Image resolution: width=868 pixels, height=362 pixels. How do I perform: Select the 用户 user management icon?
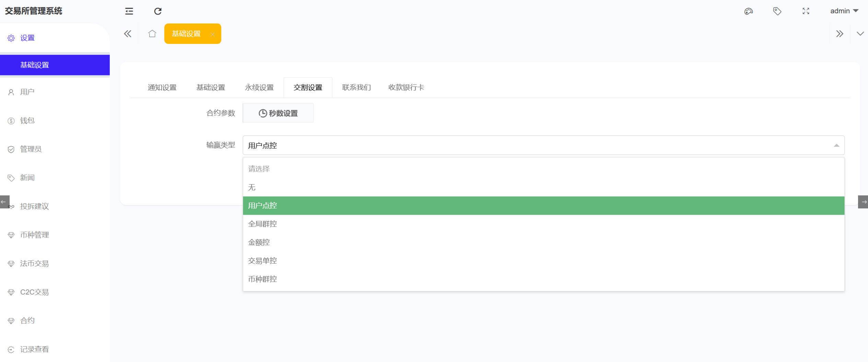[10, 92]
